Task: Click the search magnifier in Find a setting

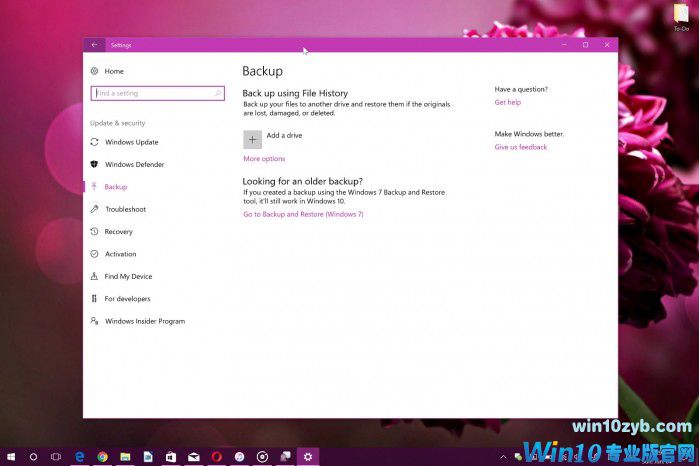Action: pyautogui.click(x=218, y=93)
